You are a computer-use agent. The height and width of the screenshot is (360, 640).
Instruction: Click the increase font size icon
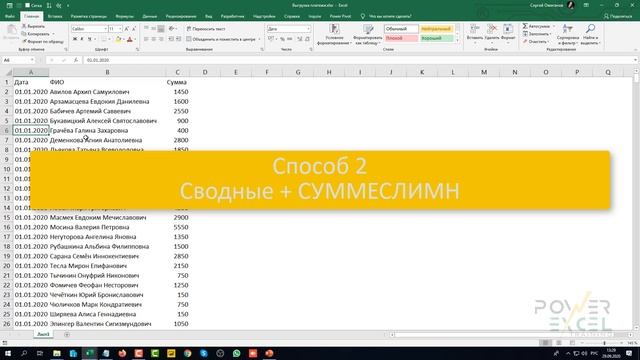point(127,29)
